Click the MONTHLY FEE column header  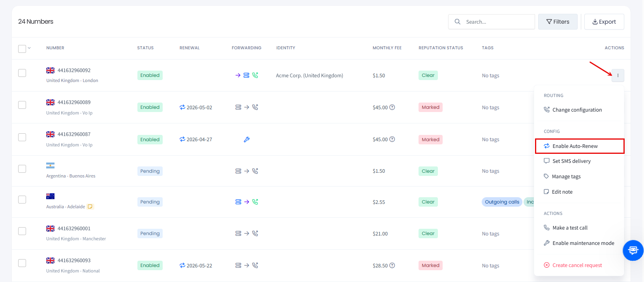point(387,48)
